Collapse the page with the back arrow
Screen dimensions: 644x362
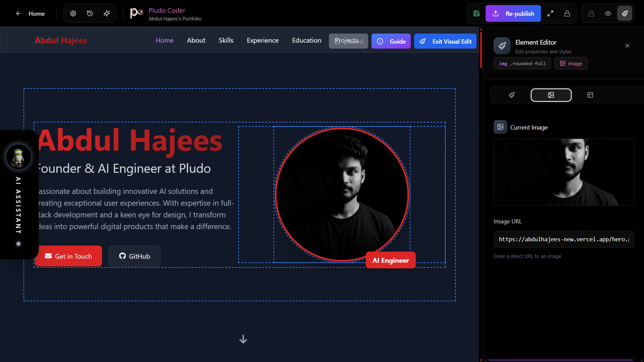(18, 13)
